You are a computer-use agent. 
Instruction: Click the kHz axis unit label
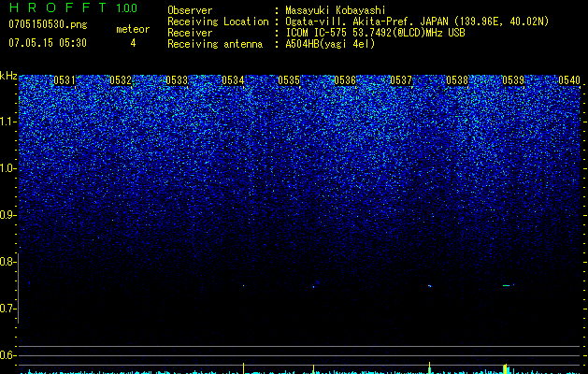tap(8, 76)
